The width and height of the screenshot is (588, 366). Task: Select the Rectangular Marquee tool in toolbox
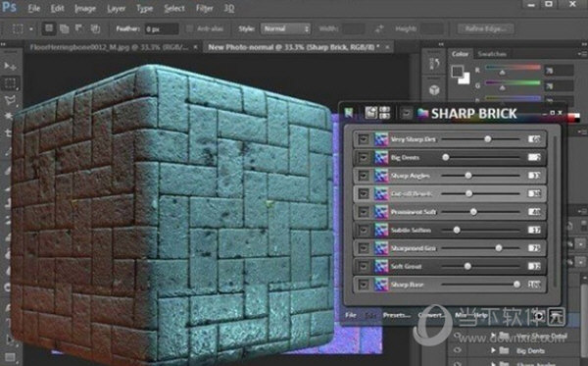click(x=10, y=83)
